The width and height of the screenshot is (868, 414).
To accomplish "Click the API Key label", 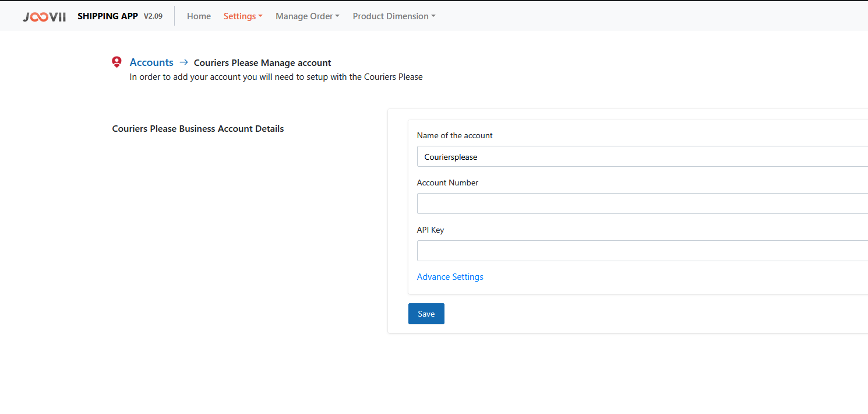I will pyautogui.click(x=431, y=230).
